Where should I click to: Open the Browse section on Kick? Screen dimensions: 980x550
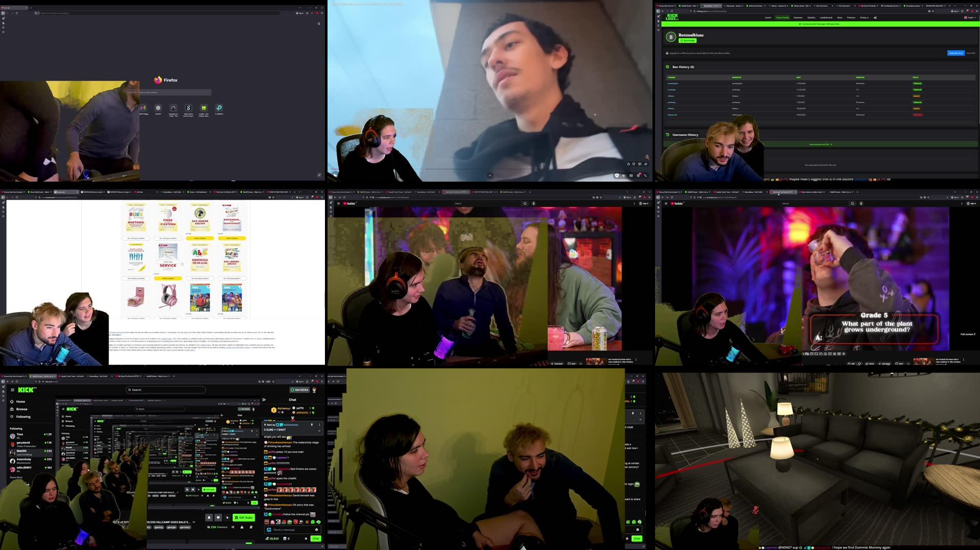[x=20, y=409]
